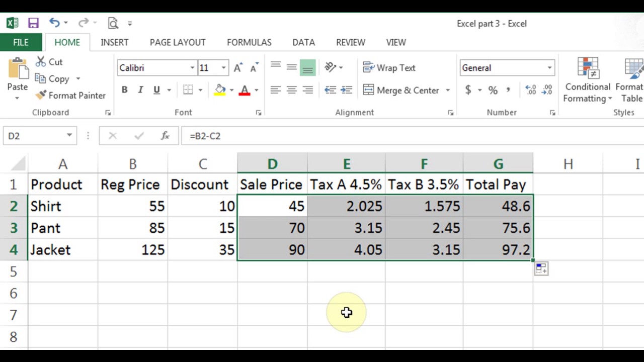Screen dimensions: 644x362
Task: Click the Orientation text angle icon
Action: (331, 67)
